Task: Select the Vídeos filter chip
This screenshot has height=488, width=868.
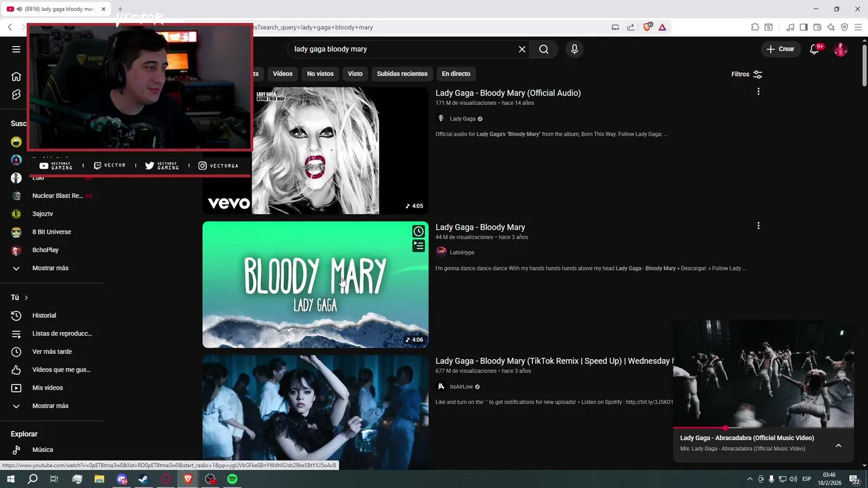Action: 283,74
